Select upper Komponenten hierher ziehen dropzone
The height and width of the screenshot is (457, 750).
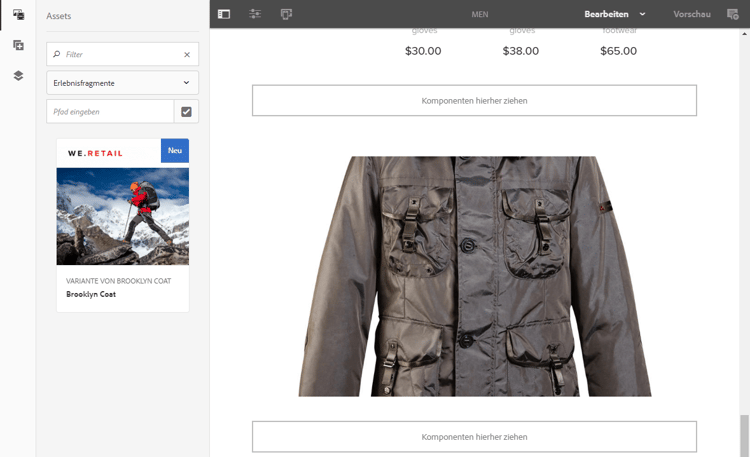point(474,100)
